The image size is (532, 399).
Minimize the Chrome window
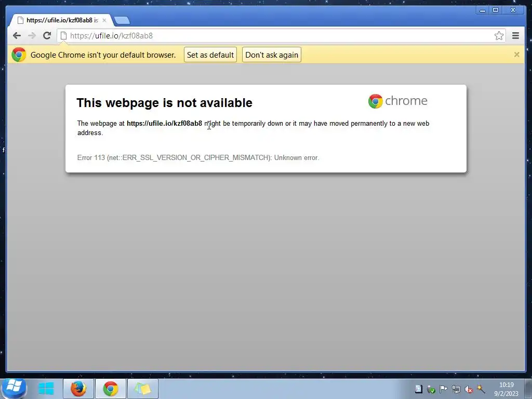click(x=483, y=10)
